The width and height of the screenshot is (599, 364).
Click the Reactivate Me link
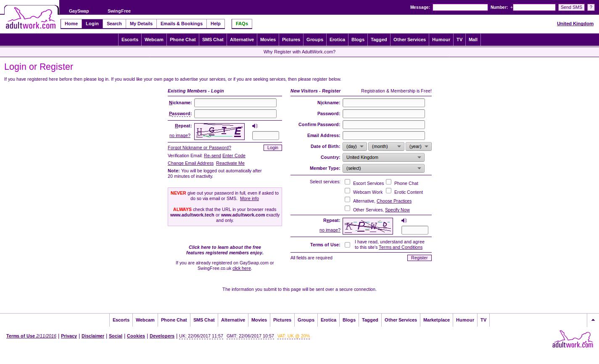click(230, 163)
